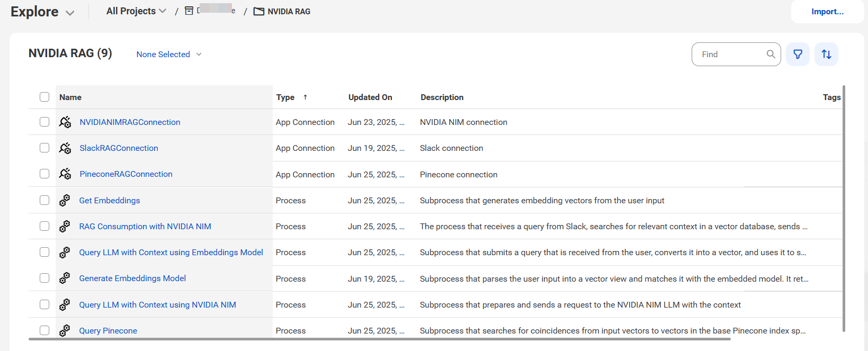Click App Connection type in SlackRAGConnection row
This screenshot has height=351, width=868.
click(305, 148)
